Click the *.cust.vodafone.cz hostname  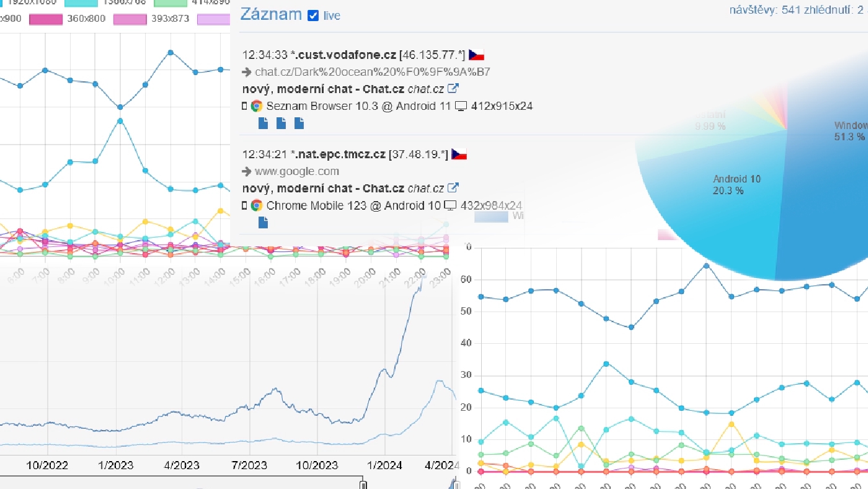click(x=343, y=55)
